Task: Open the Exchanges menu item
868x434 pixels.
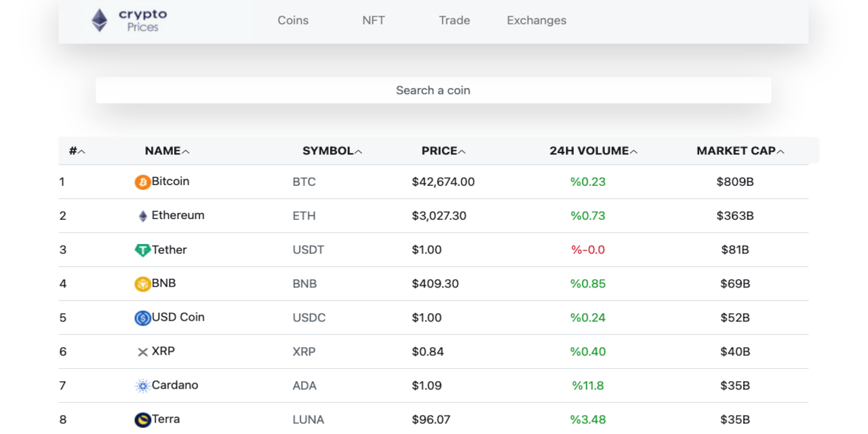Action: (x=536, y=20)
